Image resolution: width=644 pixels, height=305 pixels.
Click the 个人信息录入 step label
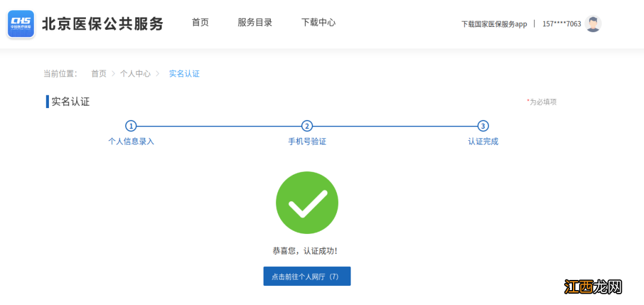[131, 142]
